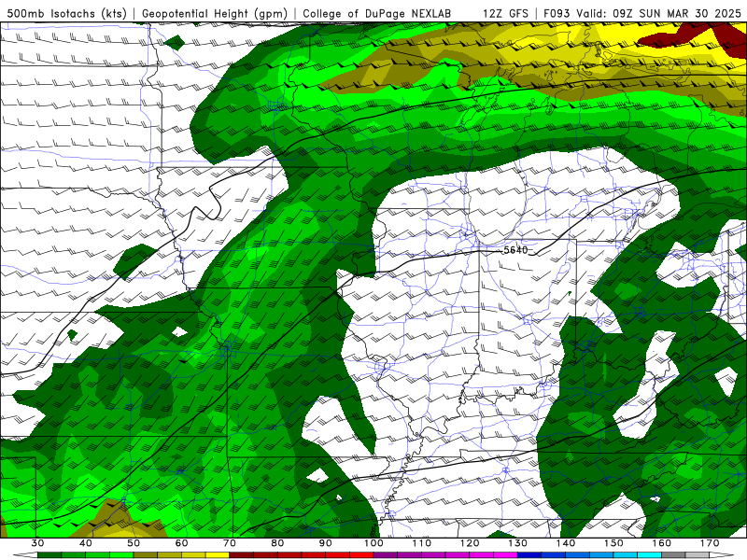Click the cyan legend swatch before 160
747x560 pixels.
click(649, 555)
